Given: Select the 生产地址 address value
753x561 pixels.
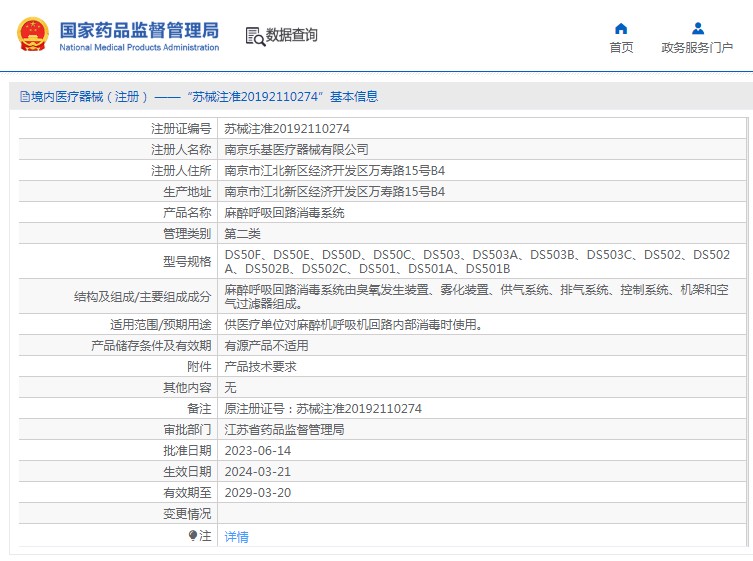Looking at the screenshot, I should point(334,192).
